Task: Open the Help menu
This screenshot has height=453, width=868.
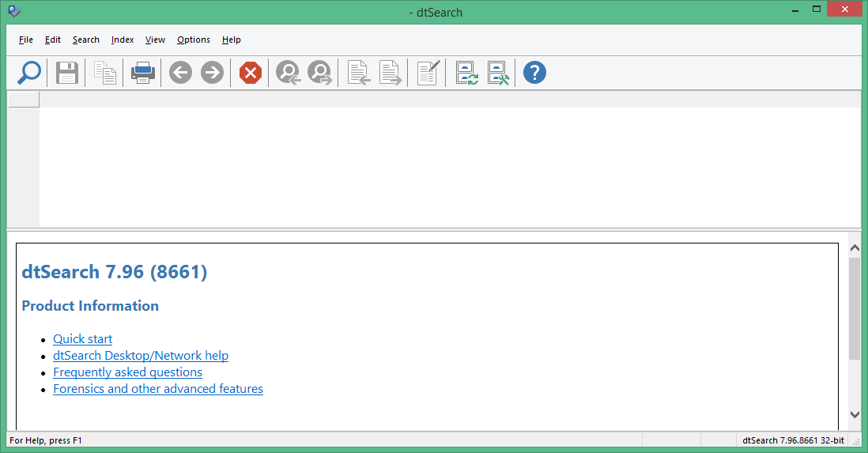Action: (x=232, y=40)
